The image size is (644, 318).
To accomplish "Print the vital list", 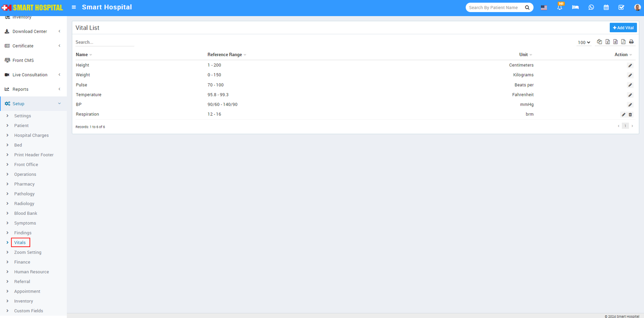I will tap(631, 42).
